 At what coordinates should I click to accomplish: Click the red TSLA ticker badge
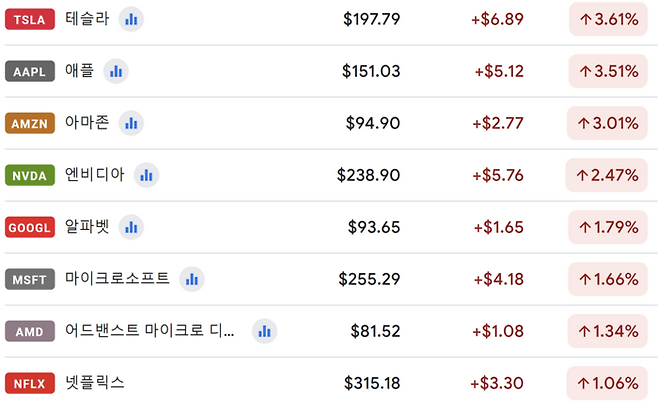(x=30, y=19)
